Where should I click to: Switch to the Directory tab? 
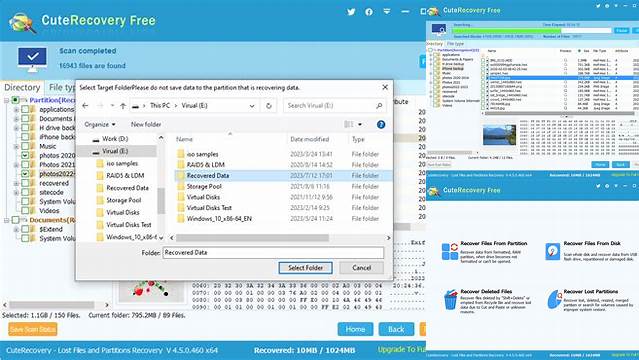(22, 87)
